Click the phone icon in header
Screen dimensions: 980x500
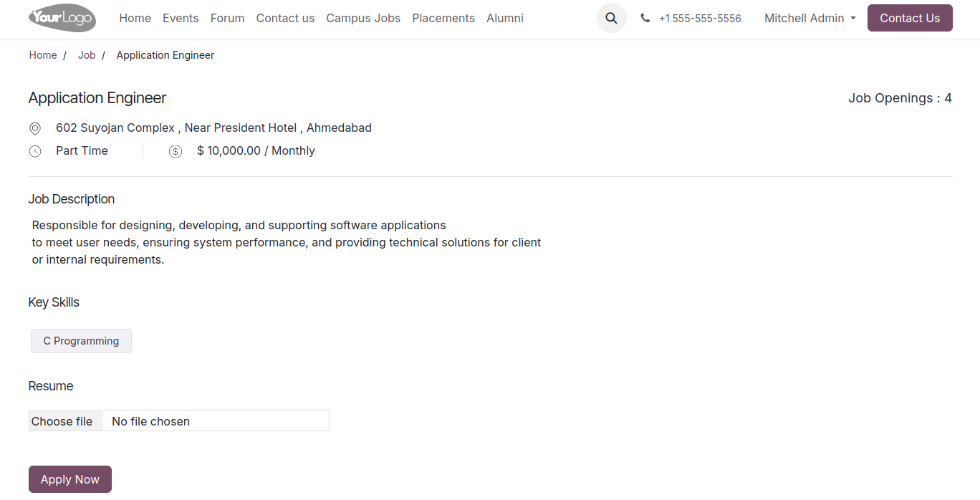coord(645,18)
